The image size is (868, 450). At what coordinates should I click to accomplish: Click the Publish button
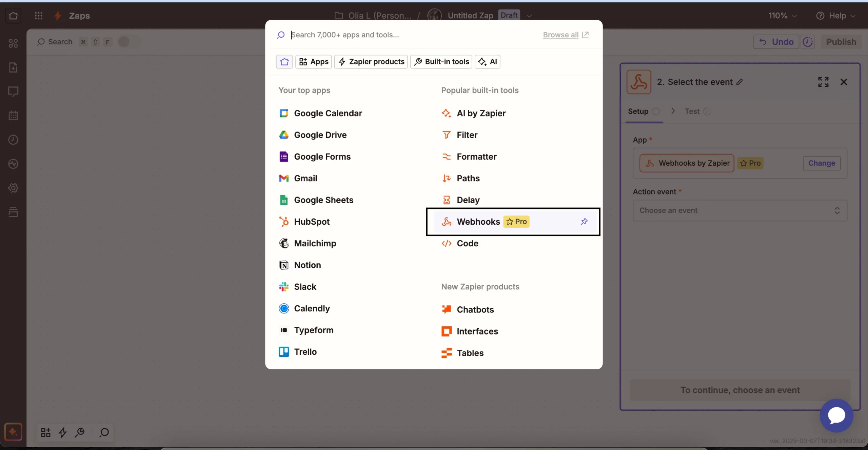coord(841,42)
